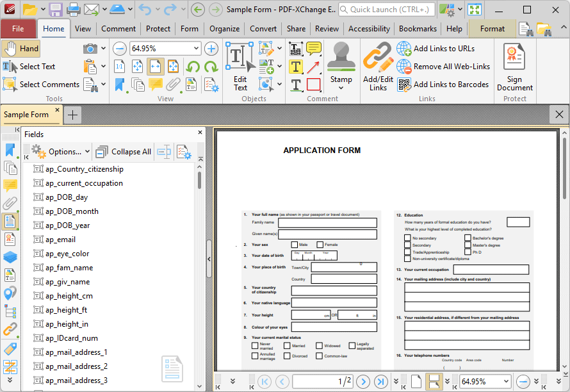
Task: Check the Widowed checkbox
Action: click(319, 345)
